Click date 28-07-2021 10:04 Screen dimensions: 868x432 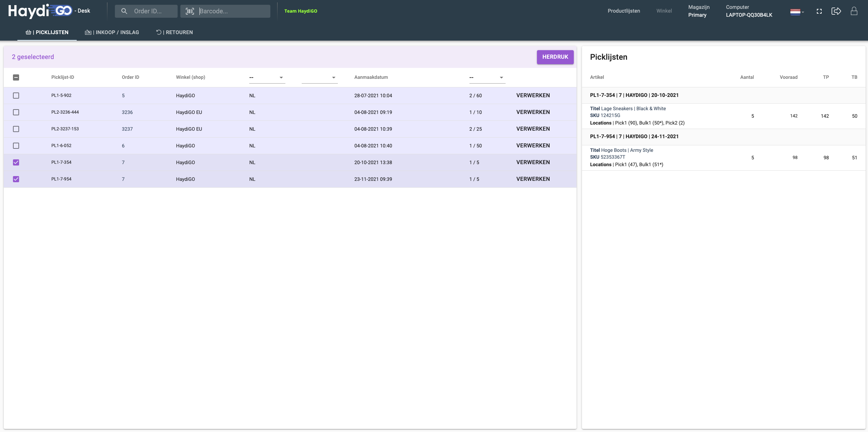click(373, 96)
